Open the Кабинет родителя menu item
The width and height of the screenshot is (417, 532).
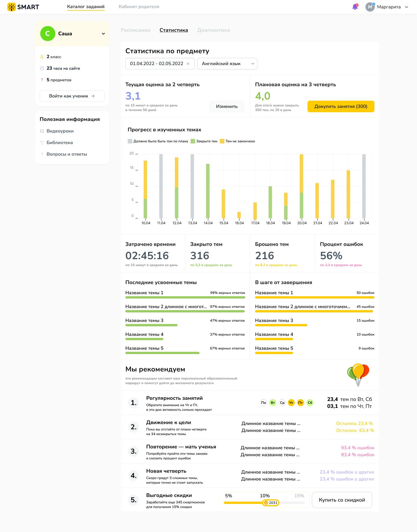coord(139,7)
